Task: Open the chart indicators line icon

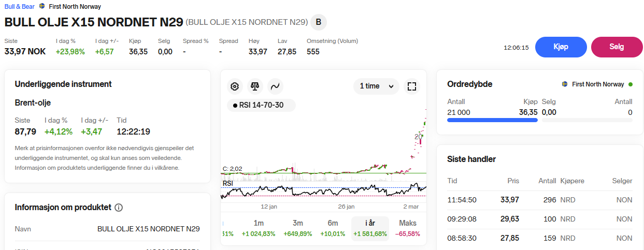Action: pos(275,86)
